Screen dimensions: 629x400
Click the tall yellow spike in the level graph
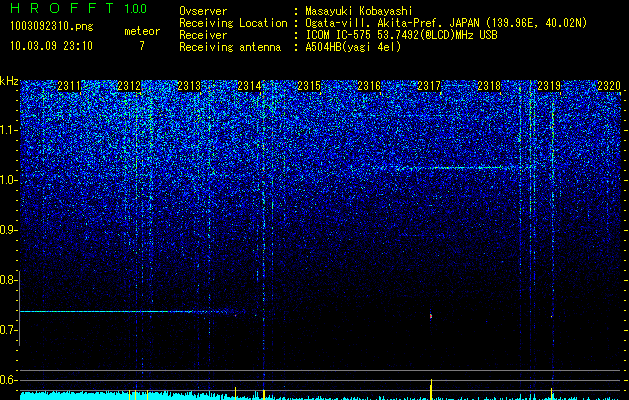click(x=431, y=389)
